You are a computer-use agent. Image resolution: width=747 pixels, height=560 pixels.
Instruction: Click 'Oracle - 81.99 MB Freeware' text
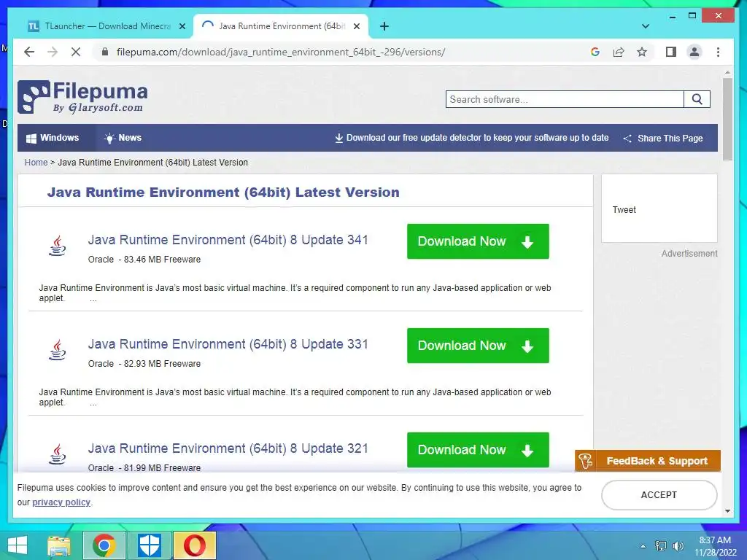(x=144, y=468)
